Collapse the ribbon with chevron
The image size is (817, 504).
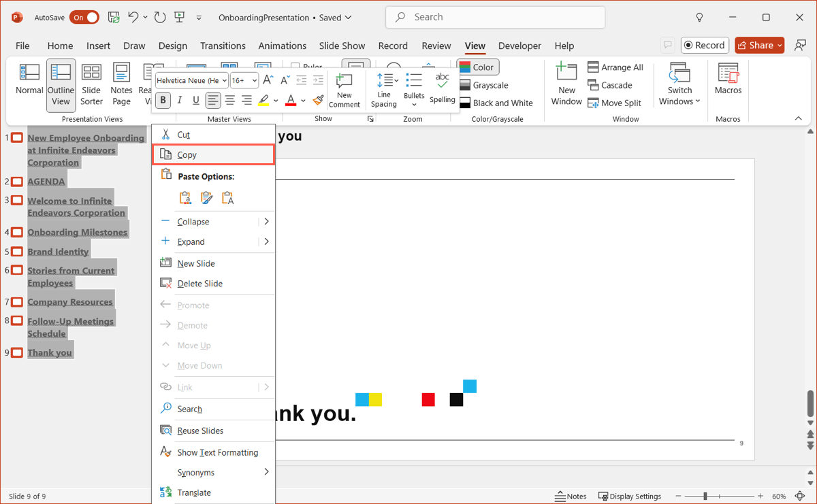(799, 119)
